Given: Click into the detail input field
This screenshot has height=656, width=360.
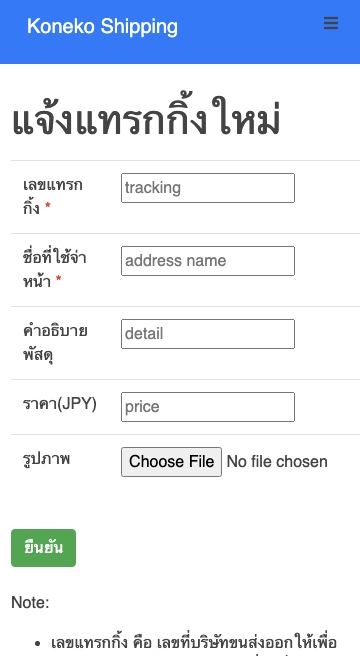Looking at the screenshot, I should coord(208,334).
